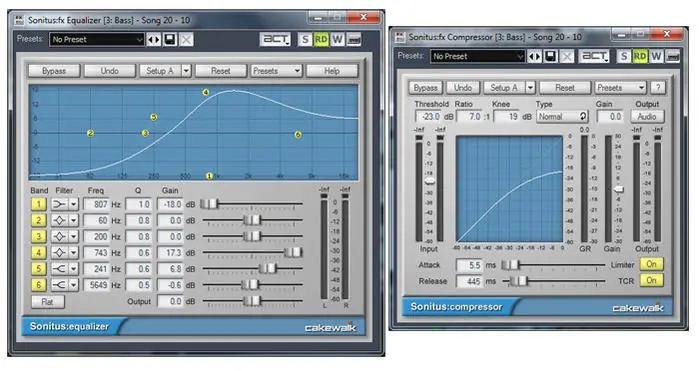Toggle EQ band 1 enable button
The image size is (699, 371).
pyautogui.click(x=38, y=204)
